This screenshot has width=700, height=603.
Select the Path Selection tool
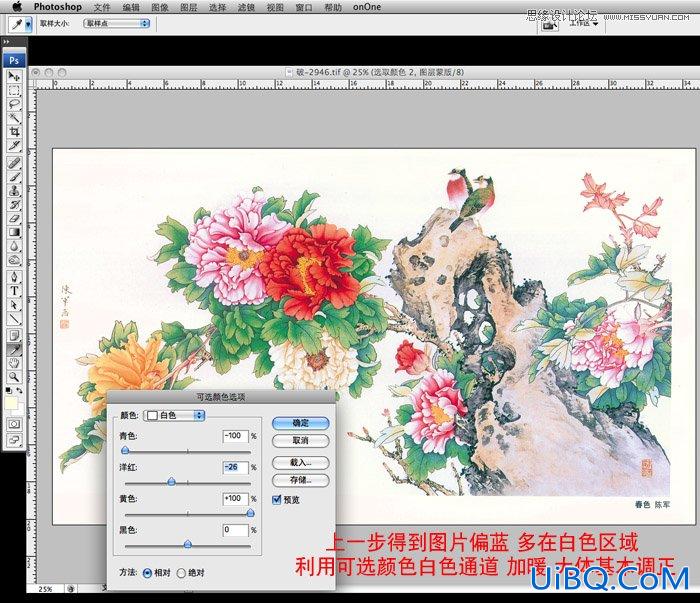[14, 304]
